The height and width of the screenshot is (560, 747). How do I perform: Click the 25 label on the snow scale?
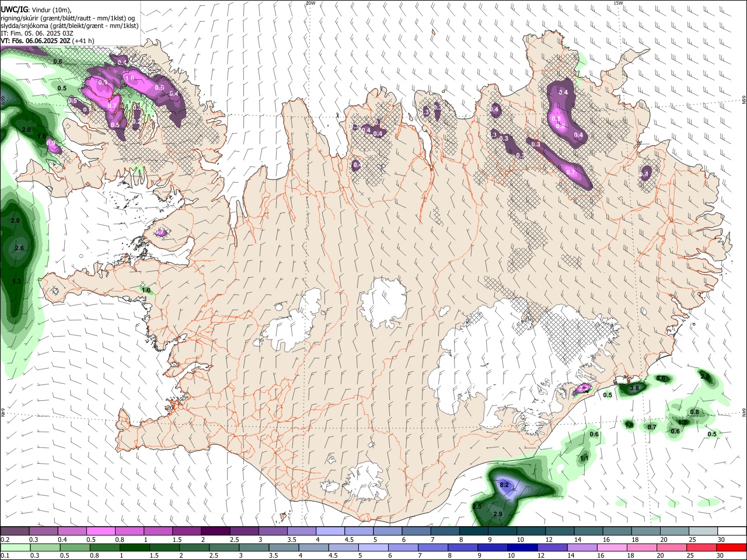coord(692,540)
